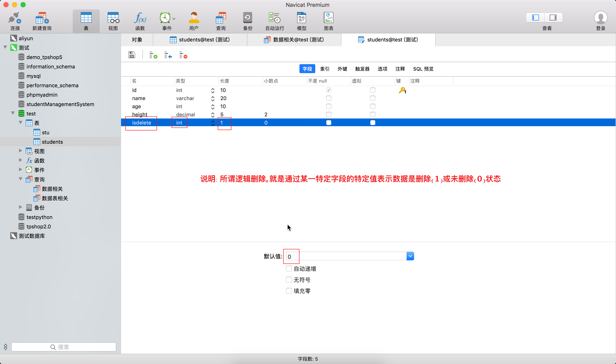Click the delete field icon
The image size is (616, 364).
[x=183, y=55]
